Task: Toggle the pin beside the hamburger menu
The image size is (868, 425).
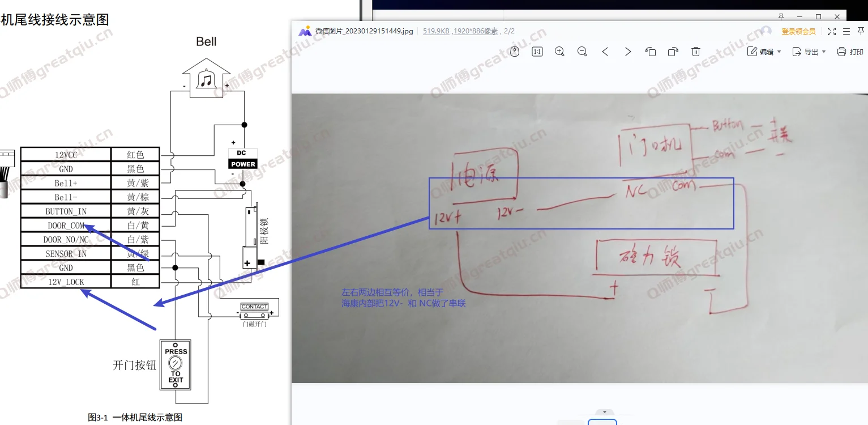Action: tap(861, 32)
